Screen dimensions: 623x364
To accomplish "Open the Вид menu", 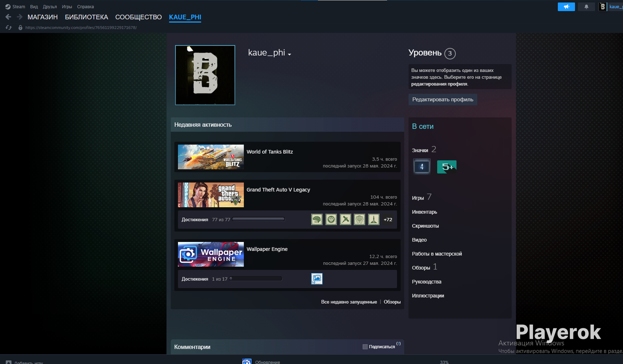I will click(x=34, y=7).
